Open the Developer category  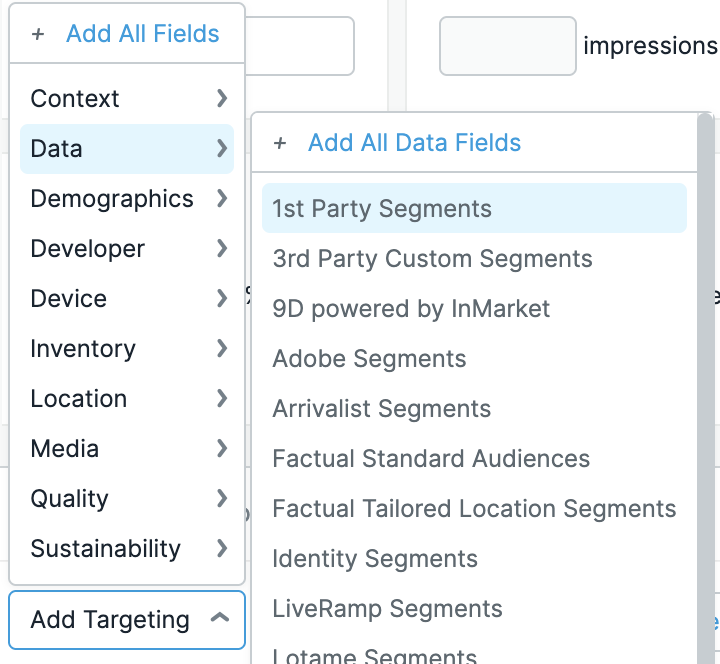88,249
